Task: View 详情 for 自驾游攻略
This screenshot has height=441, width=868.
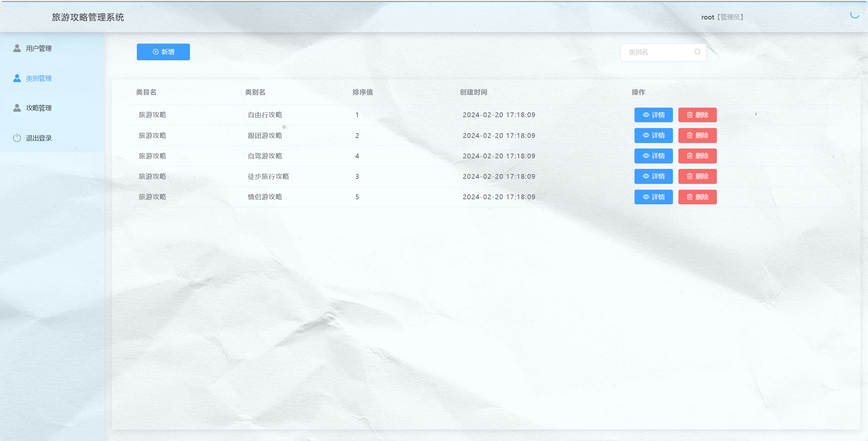Action: click(x=653, y=156)
